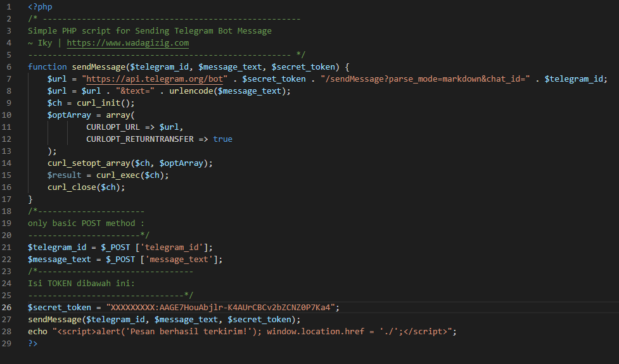
Task: Click the 'Isi TOKEN dibawah ini:' comment
Action: coord(81,283)
